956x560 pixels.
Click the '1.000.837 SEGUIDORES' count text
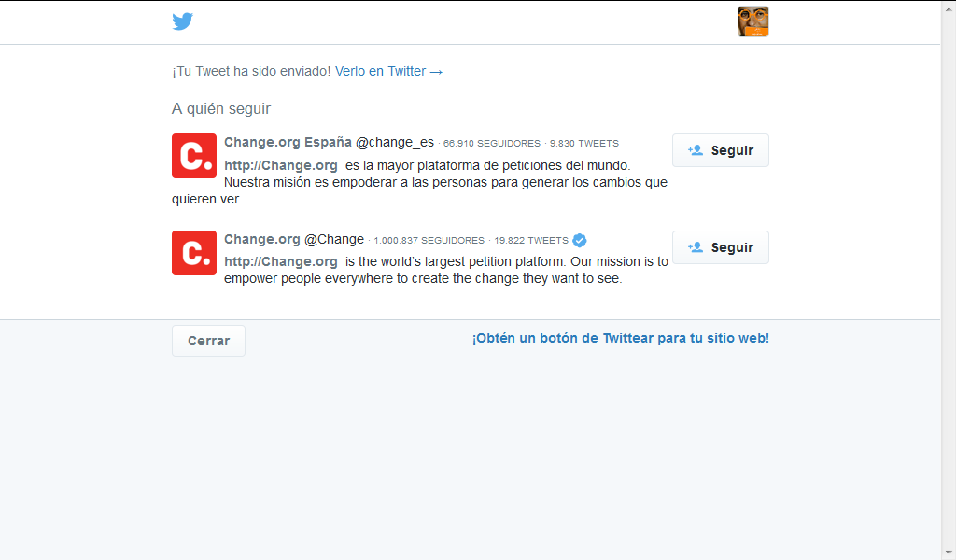(429, 240)
